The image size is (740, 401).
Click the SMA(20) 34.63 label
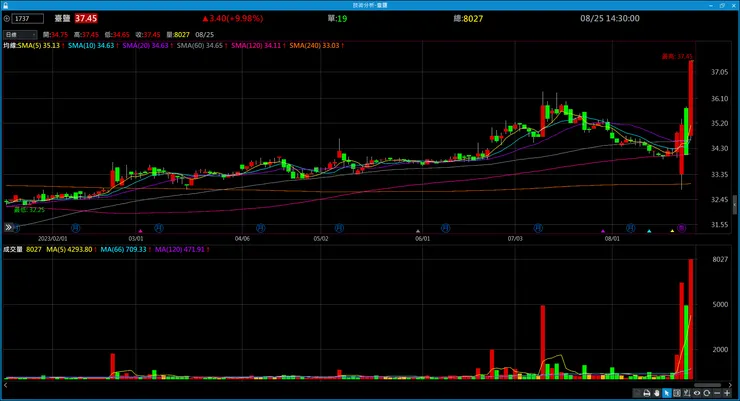coord(147,46)
